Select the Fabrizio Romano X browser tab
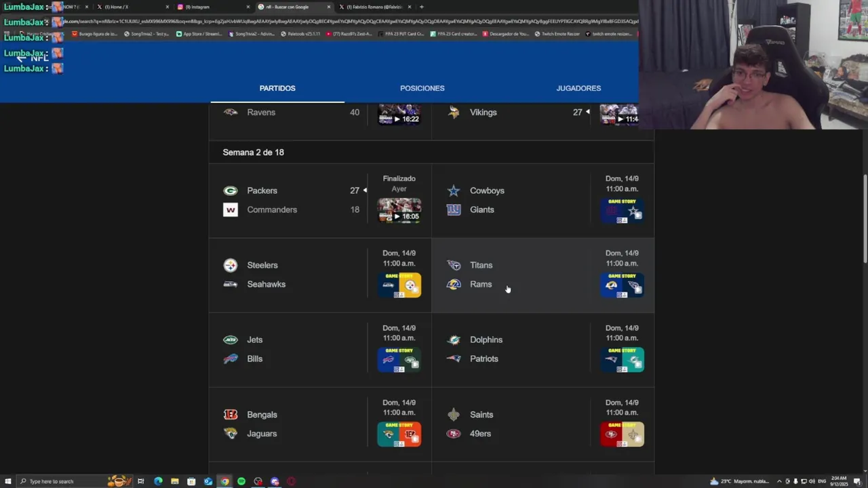This screenshot has height=488, width=868. 374,7
